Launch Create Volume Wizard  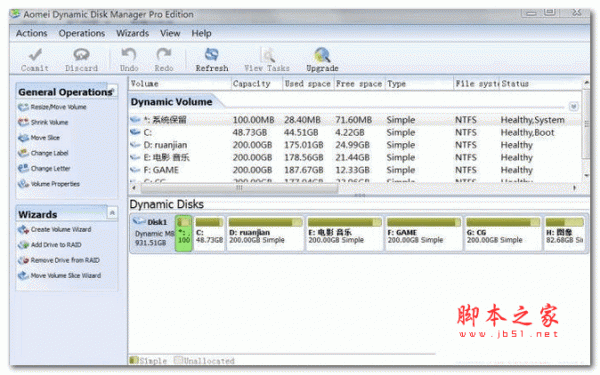(x=55, y=230)
